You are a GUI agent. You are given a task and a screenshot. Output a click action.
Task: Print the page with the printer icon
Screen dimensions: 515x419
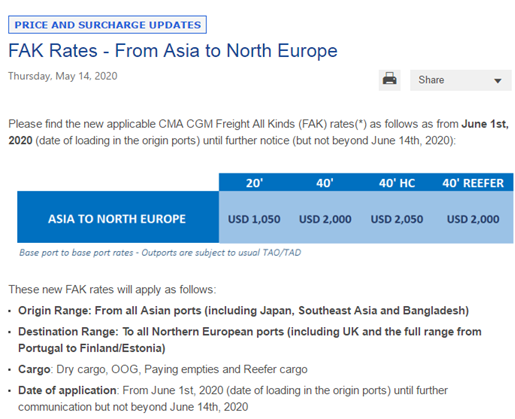click(389, 80)
